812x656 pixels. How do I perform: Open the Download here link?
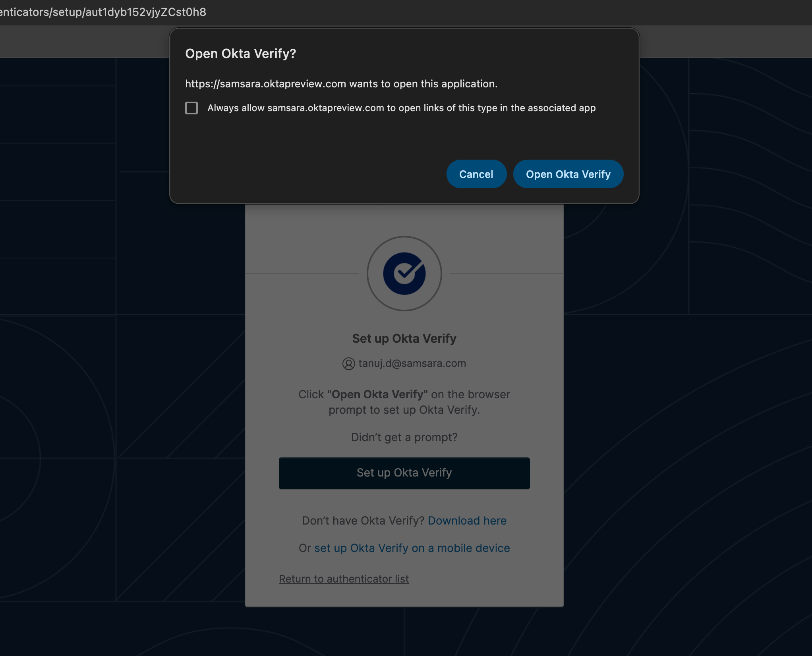[467, 521]
